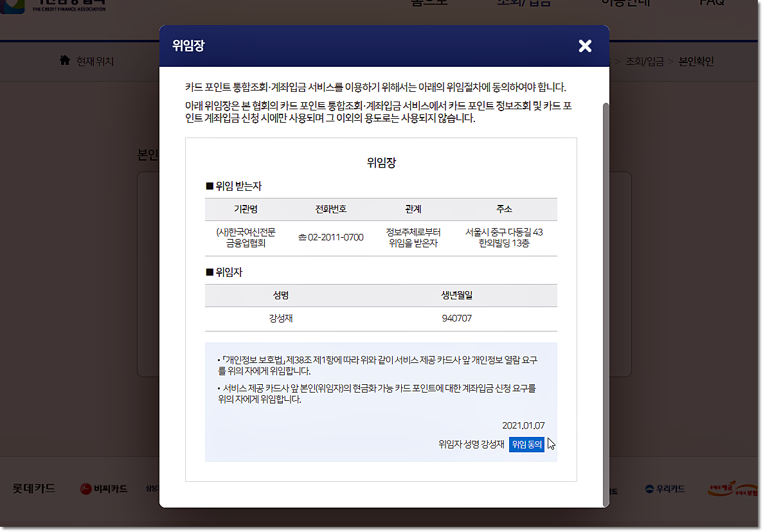This screenshot has width=763, height=532.
Task: Click the 롯데카드 logo in the footer
Action: pyautogui.click(x=33, y=488)
